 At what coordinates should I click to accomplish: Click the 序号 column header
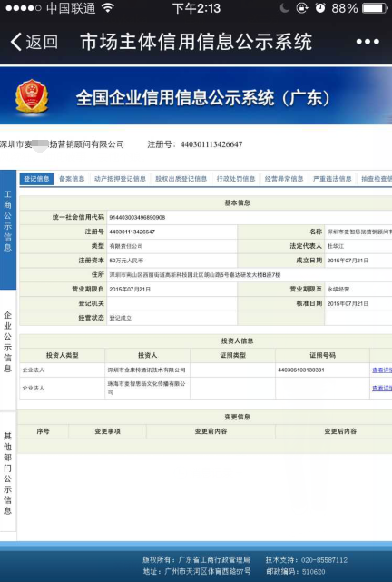click(43, 431)
